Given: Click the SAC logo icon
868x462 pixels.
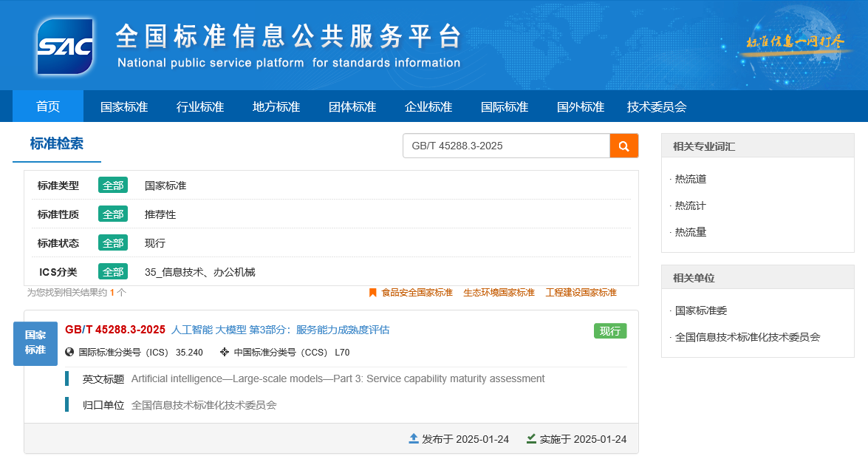Looking at the screenshot, I should pyautogui.click(x=65, y=47).
